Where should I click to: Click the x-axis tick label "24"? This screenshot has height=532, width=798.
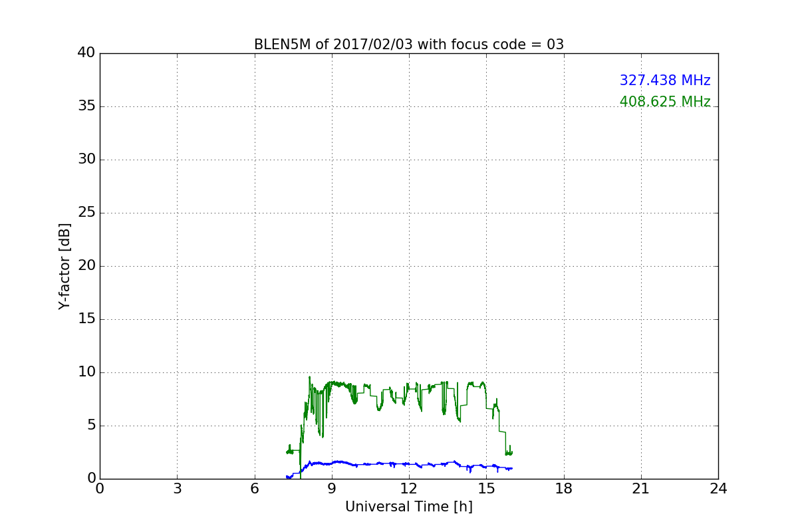coord(718,489)
